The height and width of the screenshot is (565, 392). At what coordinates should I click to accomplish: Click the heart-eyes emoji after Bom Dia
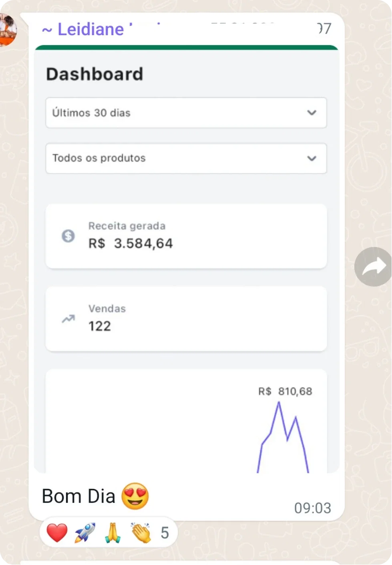pyautogui.click(x=135, y=496)
